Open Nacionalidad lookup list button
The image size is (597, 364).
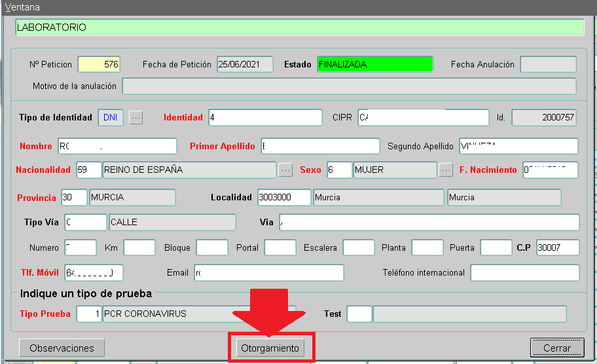(x=285, y=170)
